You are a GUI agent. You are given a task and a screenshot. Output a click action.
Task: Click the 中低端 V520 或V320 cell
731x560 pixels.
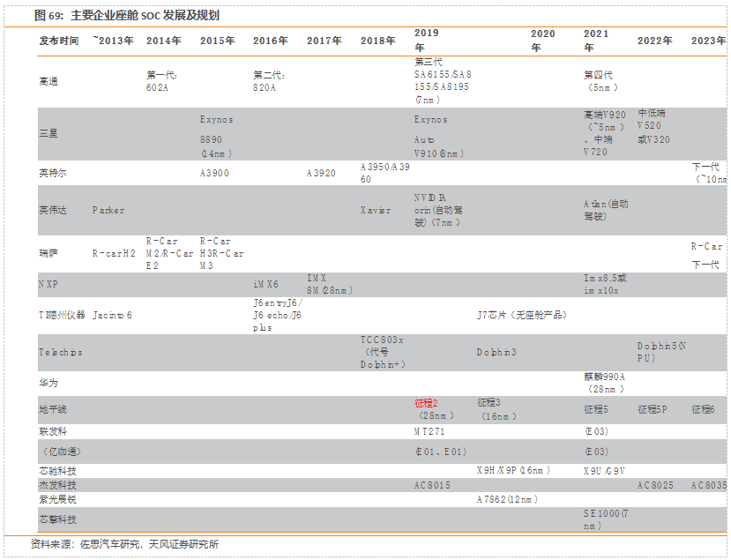[x=653, y=126]
